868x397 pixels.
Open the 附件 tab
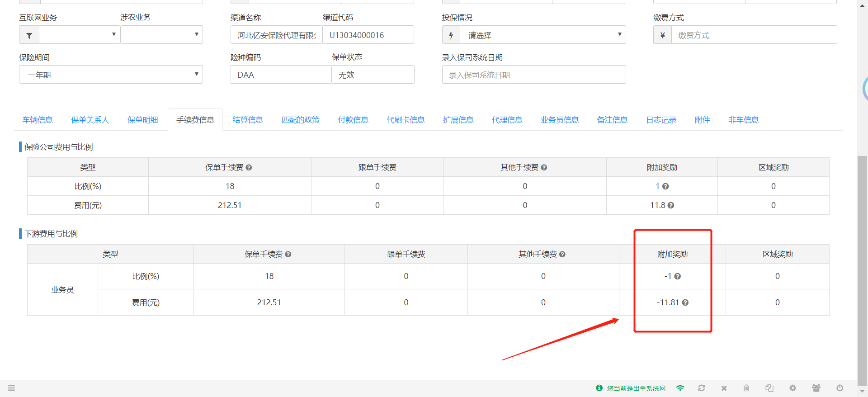tap(702, 120)
